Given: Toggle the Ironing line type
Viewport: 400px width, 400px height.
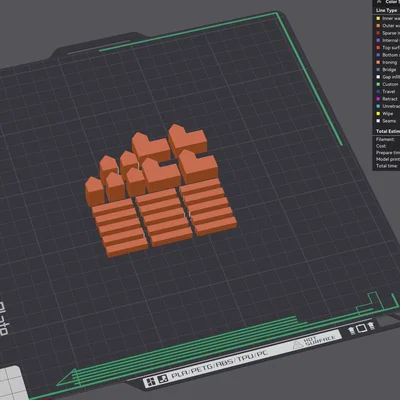Looking at the screenshot, I should pyautogui.click(x=388, y=62).
